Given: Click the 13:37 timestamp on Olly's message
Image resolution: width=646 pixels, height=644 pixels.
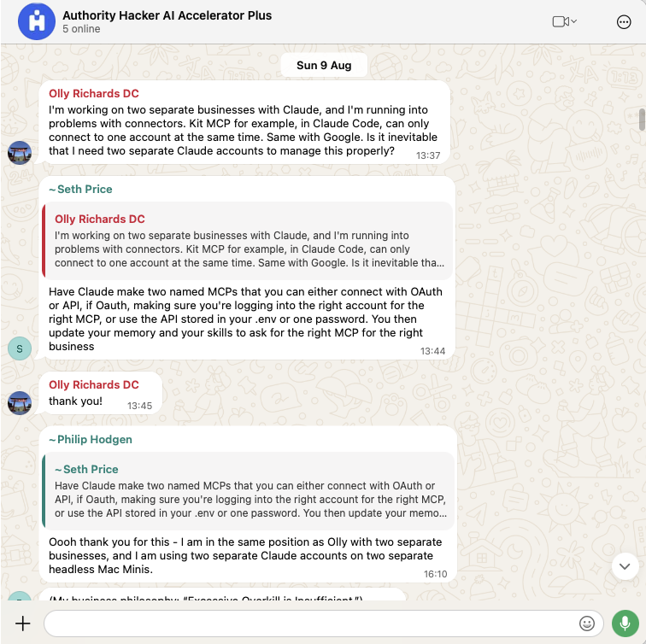Looking at the screenshot, I should (428, 155).
